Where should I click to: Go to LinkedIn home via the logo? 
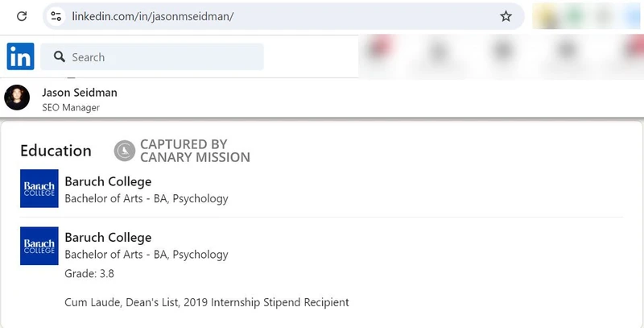click(x=20, y=56)
